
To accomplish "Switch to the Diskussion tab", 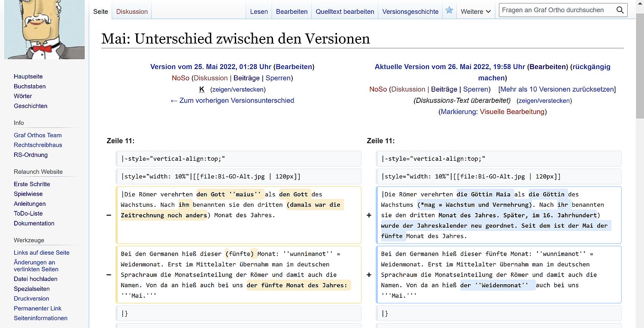I will 132,12.
